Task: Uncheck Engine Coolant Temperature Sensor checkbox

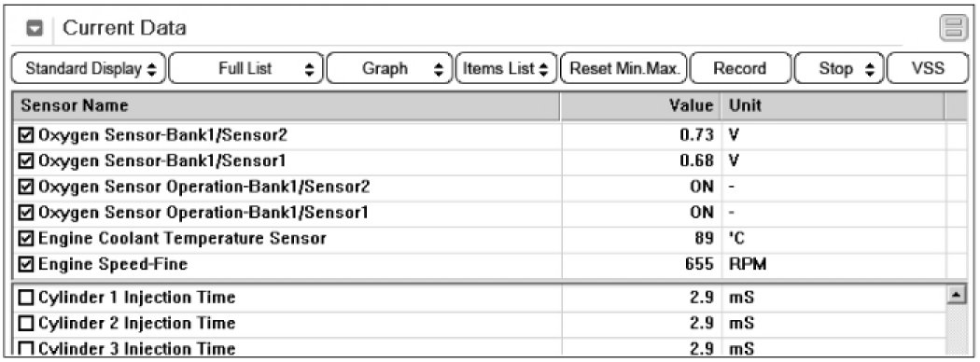Action: [x=26, y=238]
